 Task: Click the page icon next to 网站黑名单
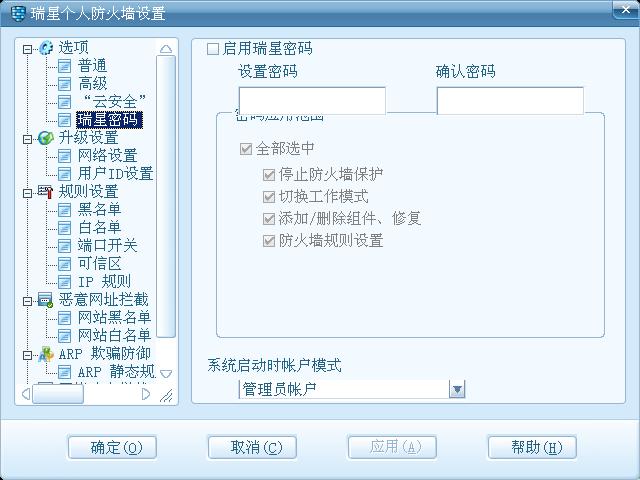(64, 318)
